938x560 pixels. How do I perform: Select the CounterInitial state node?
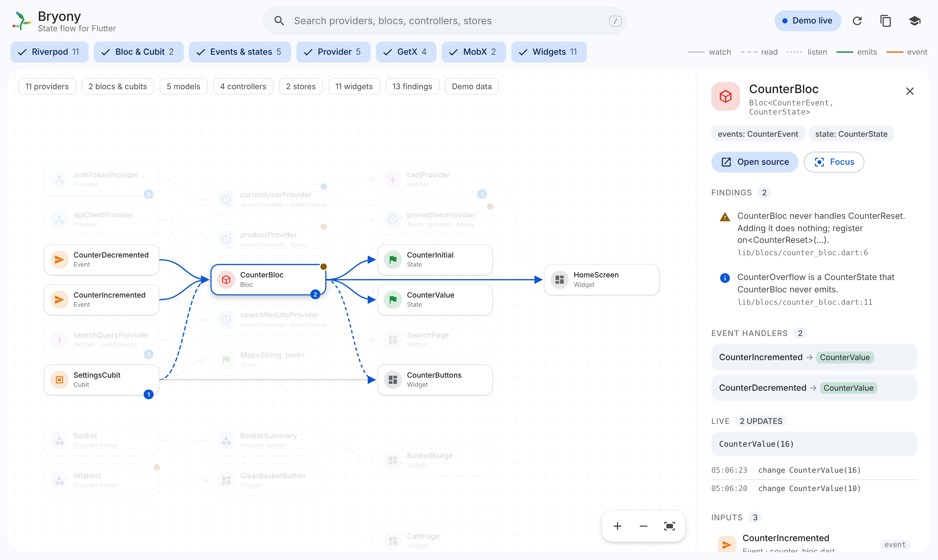[x=435, y=259]
